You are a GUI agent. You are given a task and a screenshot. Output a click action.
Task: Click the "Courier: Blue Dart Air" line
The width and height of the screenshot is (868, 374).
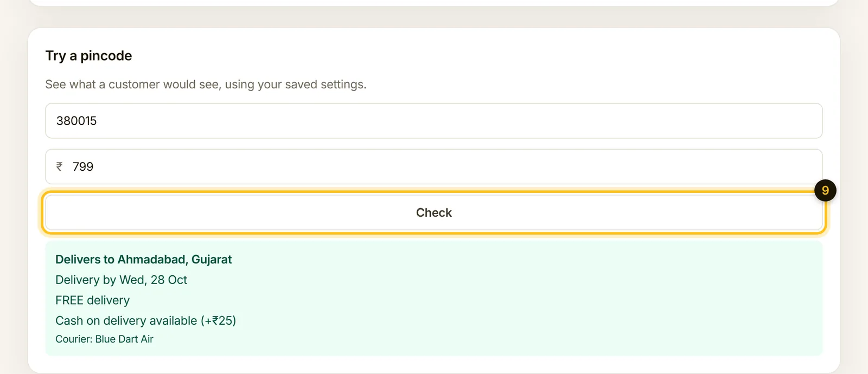(x=104, y=339)
